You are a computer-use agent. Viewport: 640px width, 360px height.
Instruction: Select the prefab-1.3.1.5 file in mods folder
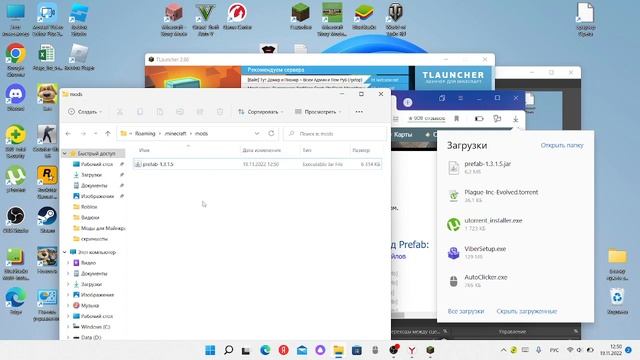[x=258, y=164]
